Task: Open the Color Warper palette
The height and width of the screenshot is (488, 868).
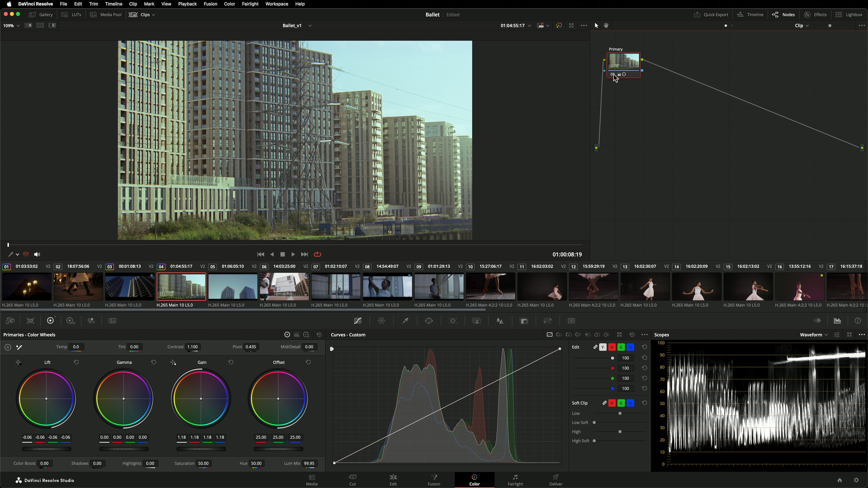Action: click(x=381, y=321)
